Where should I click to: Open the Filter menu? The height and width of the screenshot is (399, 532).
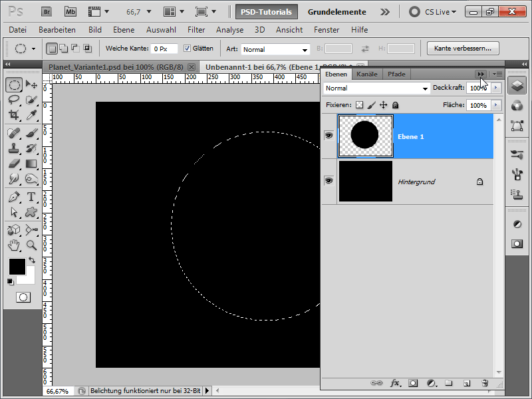coord(196,30)
